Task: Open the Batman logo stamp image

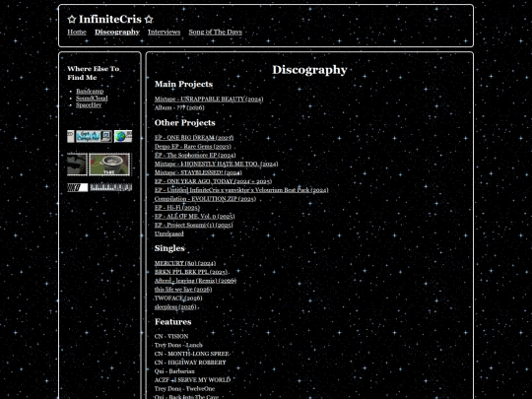Action: coord(78,165)
